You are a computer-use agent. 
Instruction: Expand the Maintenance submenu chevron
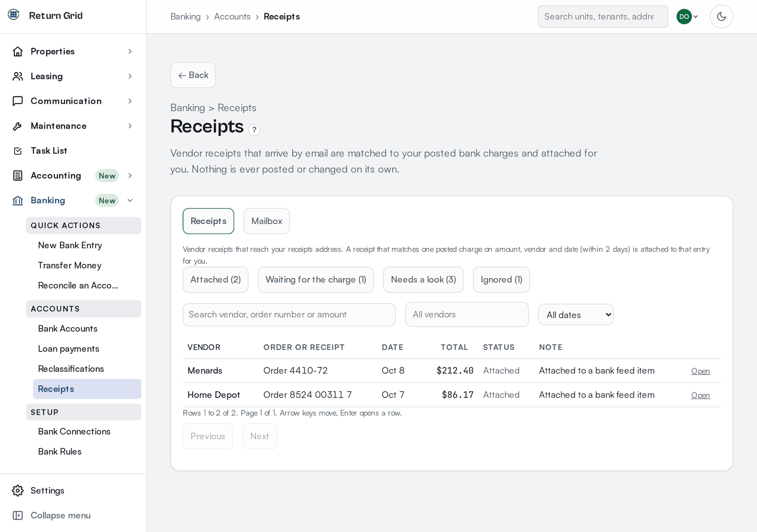130,126
